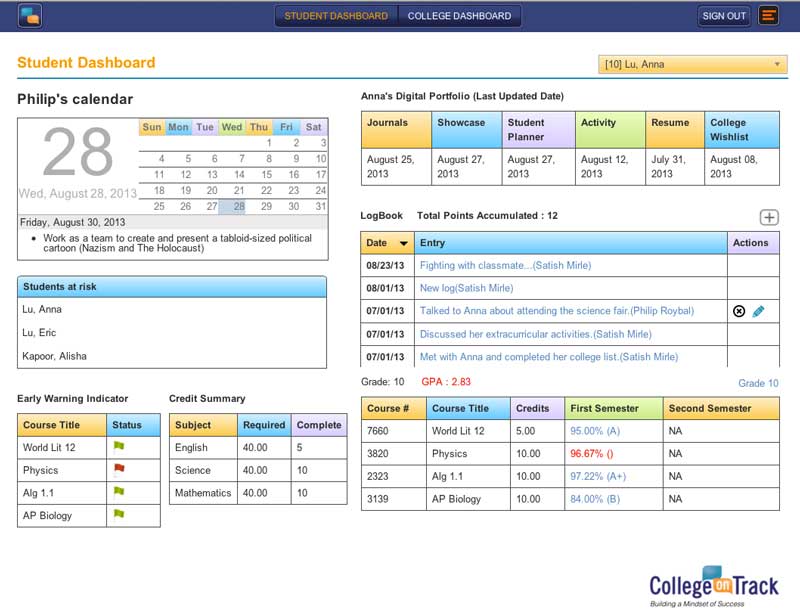Open the Journals portfolio column
800x614 pixels.
(396, 130)
